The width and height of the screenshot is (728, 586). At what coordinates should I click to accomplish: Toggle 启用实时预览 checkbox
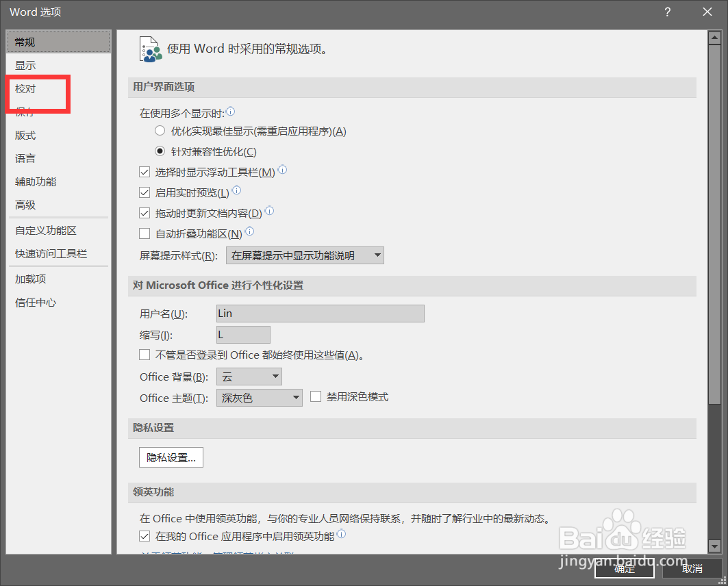(145, 192)
